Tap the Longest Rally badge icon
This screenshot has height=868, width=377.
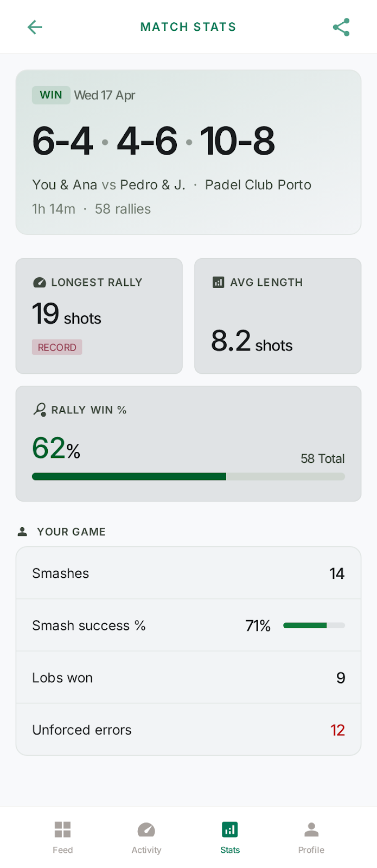click(39, 282)
